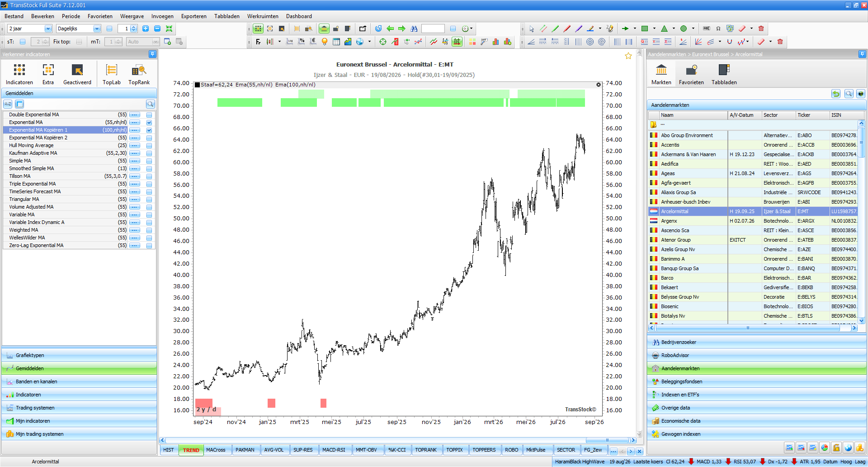Open the candlestick chart type dropdown arrow
The width and height of the screenshot is (868, 467).
pos(279,42)
